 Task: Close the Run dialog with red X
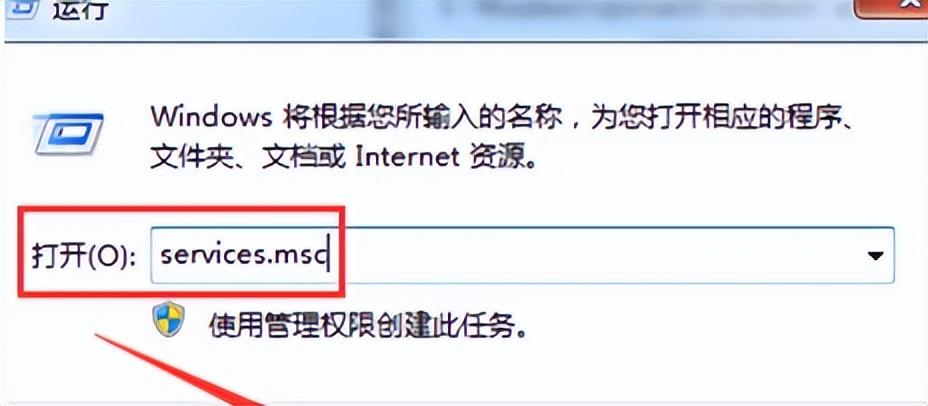click(x=892, y=8)
